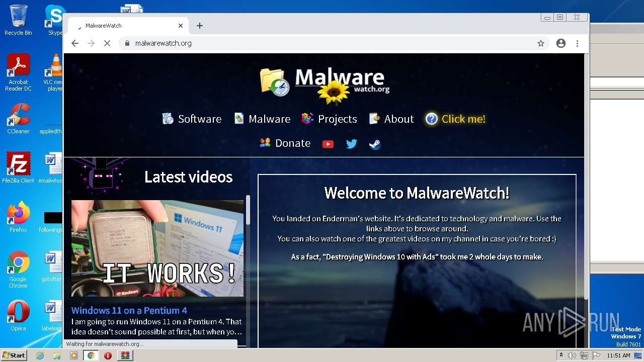This screenshot has width=644, height=362.
Task: Show hidden system tray icons
Action: [x=561, y=355]
